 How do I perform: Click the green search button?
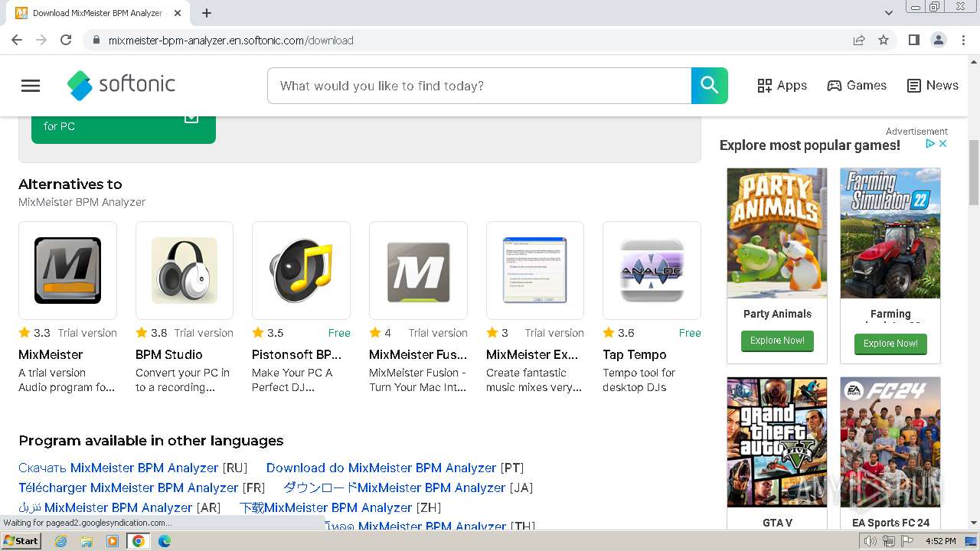[710, 86]
